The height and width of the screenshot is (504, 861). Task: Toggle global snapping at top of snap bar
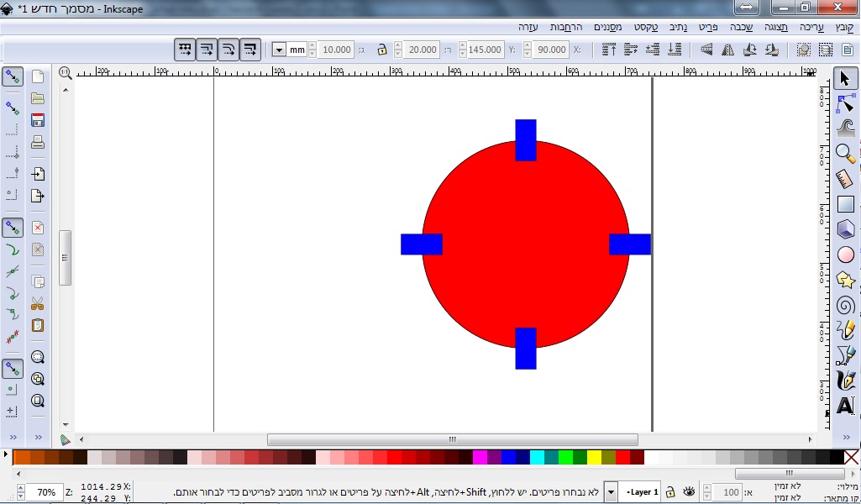tap(12, 77)
